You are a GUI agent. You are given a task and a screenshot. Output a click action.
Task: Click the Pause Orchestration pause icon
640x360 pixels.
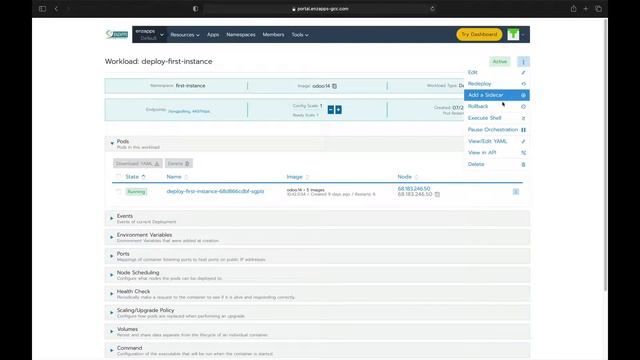tap(523, 130)
